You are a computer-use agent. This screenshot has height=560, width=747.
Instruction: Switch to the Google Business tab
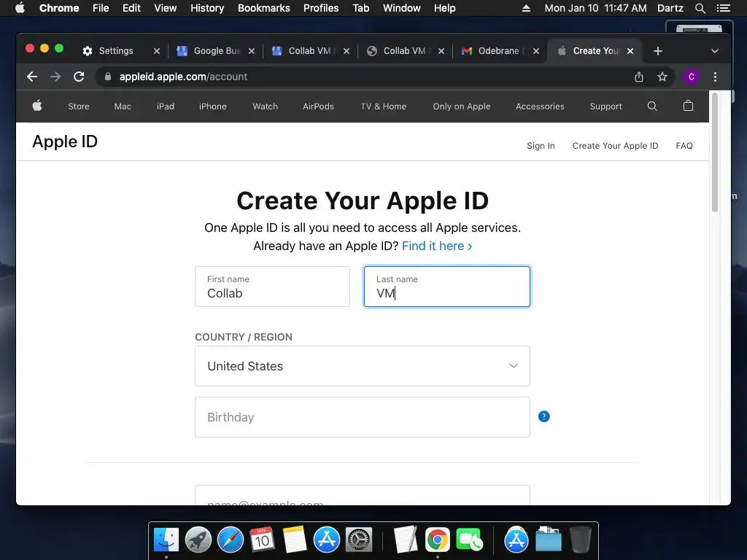click(x=216, y=51)
